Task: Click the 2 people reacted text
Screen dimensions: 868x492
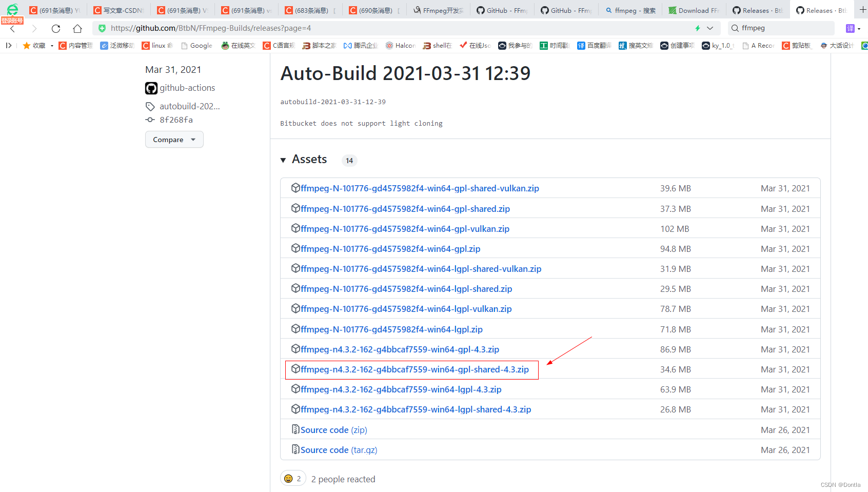Action: coord(343,479)
